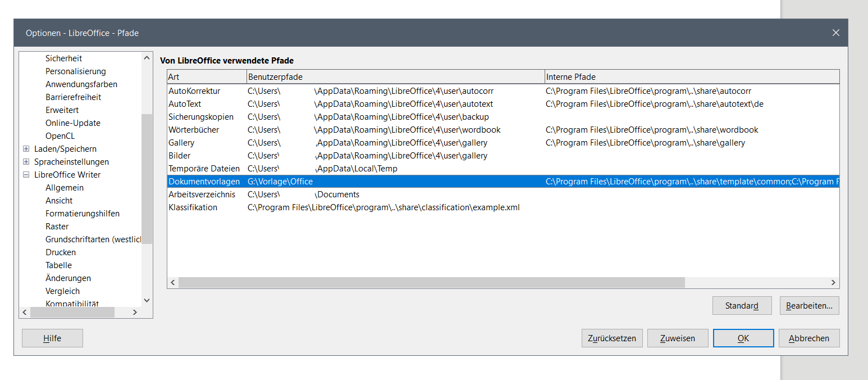Close the Optionen dialog with X
868x380 pixels.
tap(836, 33)
